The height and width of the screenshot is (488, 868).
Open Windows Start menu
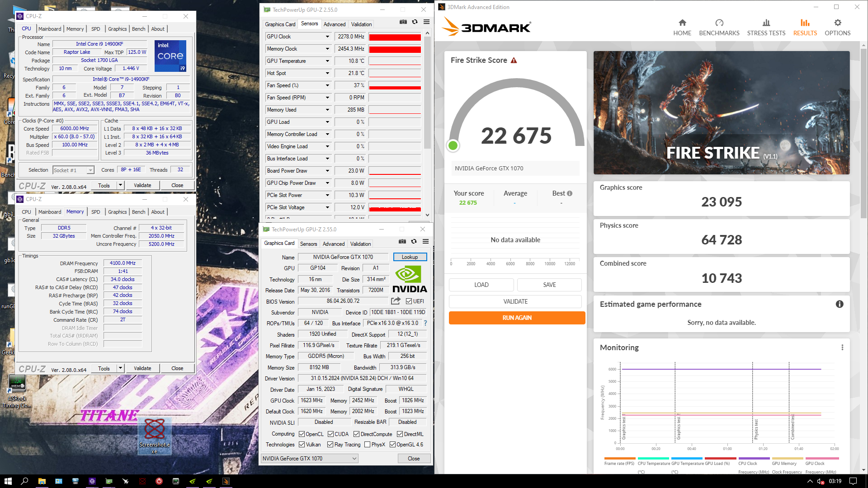point(8,481)
